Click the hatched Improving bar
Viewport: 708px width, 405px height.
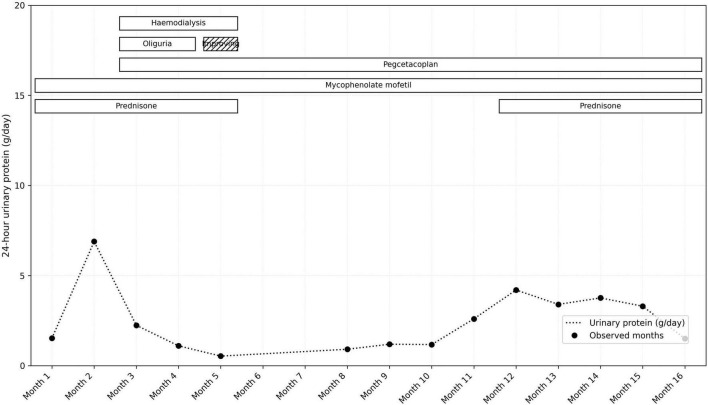[220, 44]
